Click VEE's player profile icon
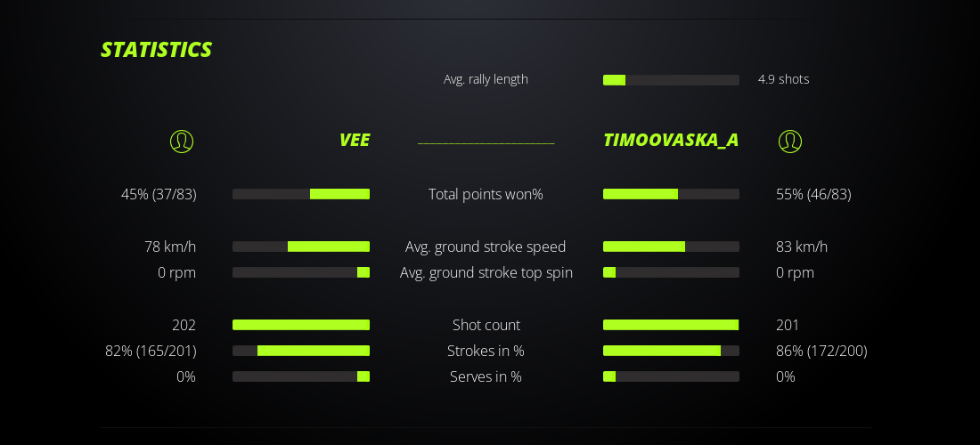The image size is (980, 445). (182, 141)
